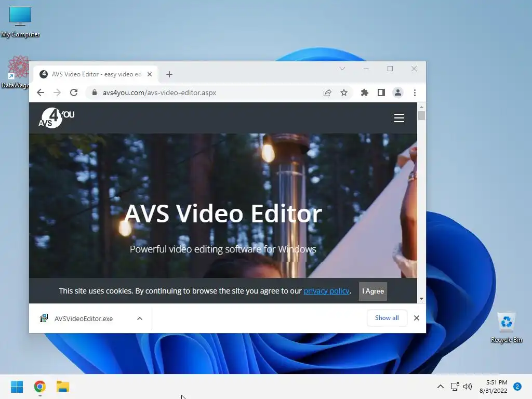
Task: Close the downloads bar
Action: [x=417, y=318]
